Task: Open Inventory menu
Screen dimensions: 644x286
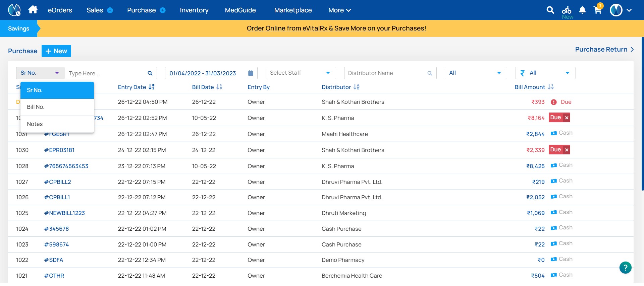Action: (194, 10)
